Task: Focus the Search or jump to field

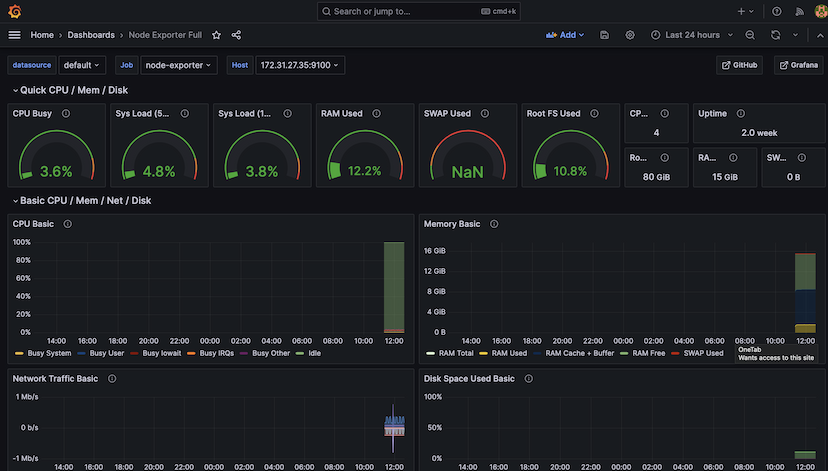Action: (x=418, y=11)
